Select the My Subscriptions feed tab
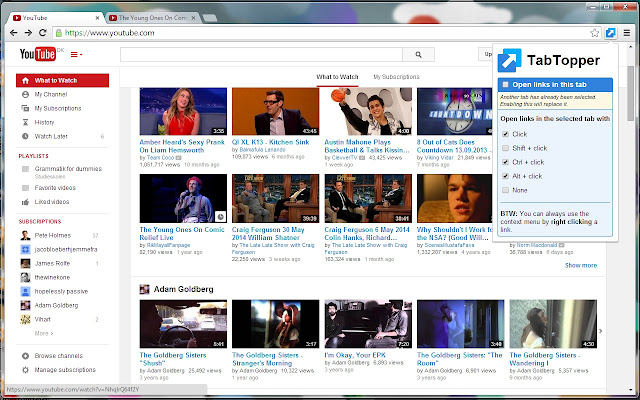The image size is (640, 400). [396, 77]
